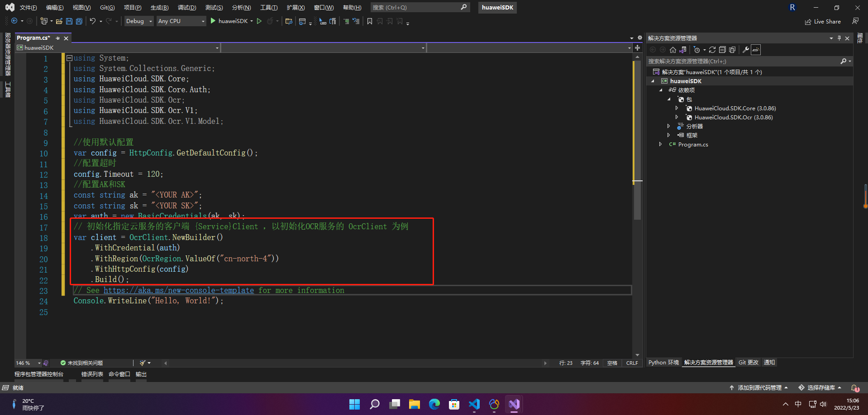
Task: Undo last edit with undo arrow
Action: point(92,21)
